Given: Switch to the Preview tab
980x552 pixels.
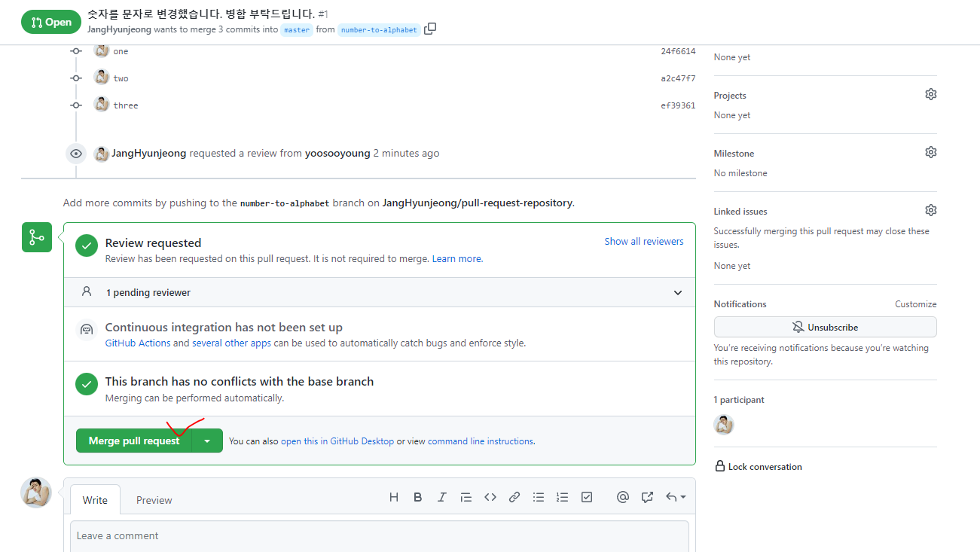Looking at the screenshot, I should point(154,500).
